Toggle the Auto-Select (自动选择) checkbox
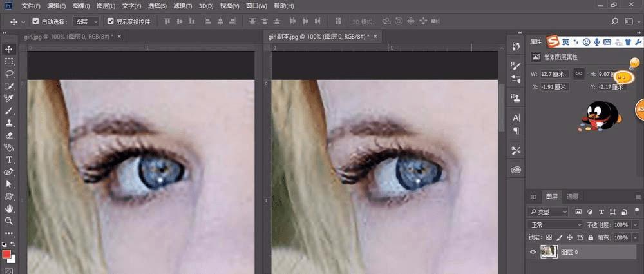The height and width of the screenshot is (274, 644). pyautogui.click(x=35, y=21)
